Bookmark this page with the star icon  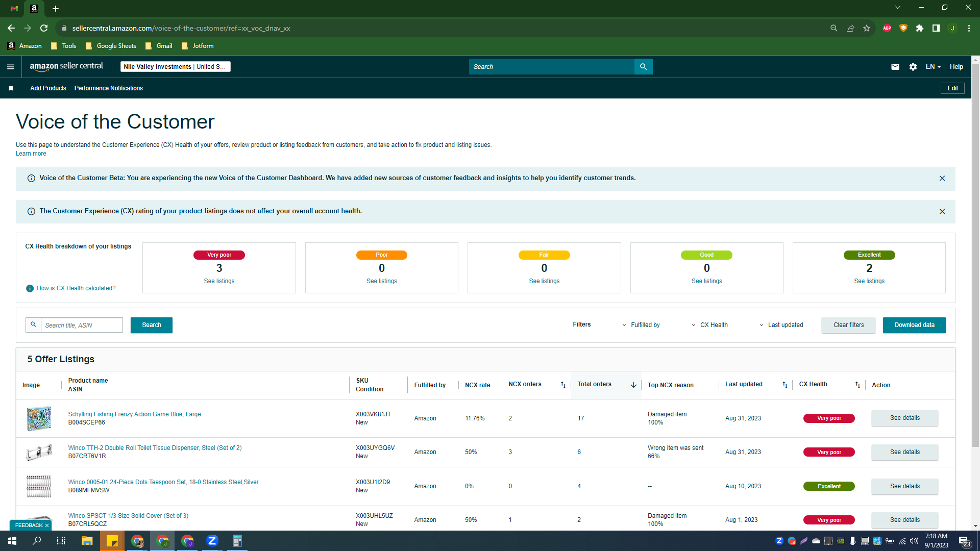point(867,28)
